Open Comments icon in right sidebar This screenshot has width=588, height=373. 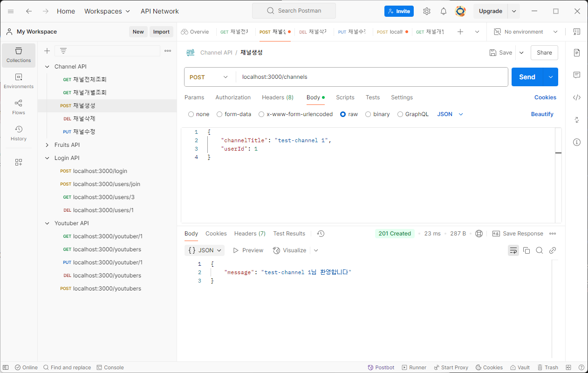[x=577, y=75]
